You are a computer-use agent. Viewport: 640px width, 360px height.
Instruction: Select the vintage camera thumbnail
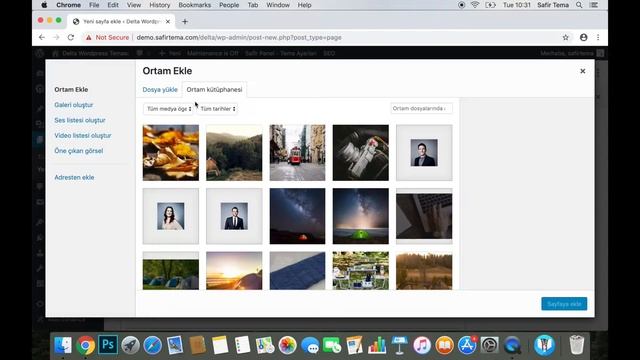point(361,153)
